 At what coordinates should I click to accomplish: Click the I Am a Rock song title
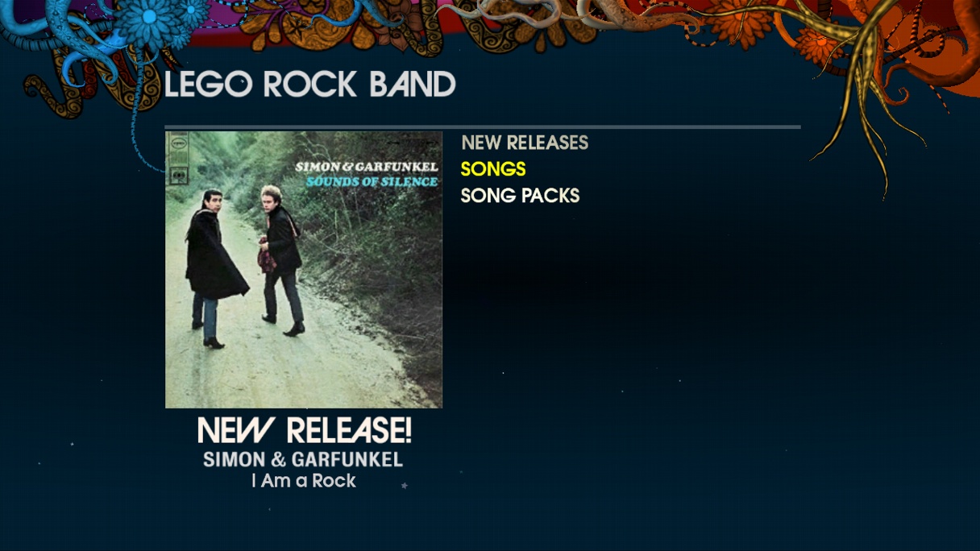tap(304, 481)
